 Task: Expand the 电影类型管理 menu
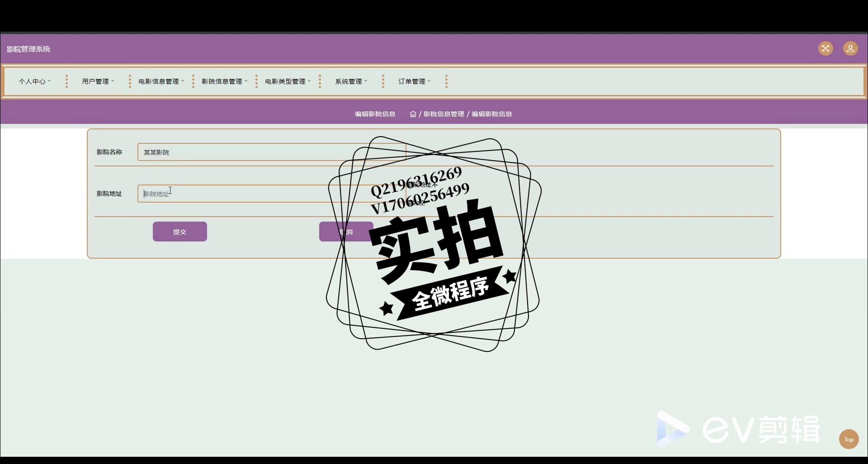coord(288,81)
